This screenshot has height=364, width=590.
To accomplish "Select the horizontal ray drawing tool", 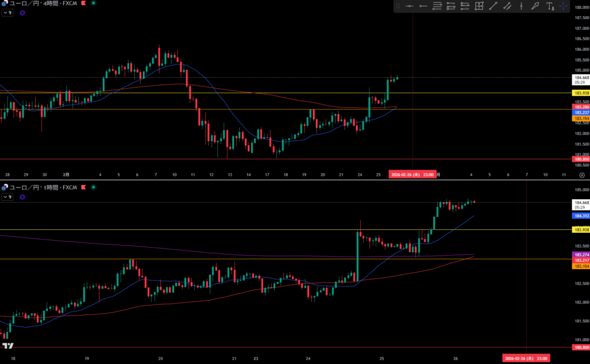I will [423, 6].
